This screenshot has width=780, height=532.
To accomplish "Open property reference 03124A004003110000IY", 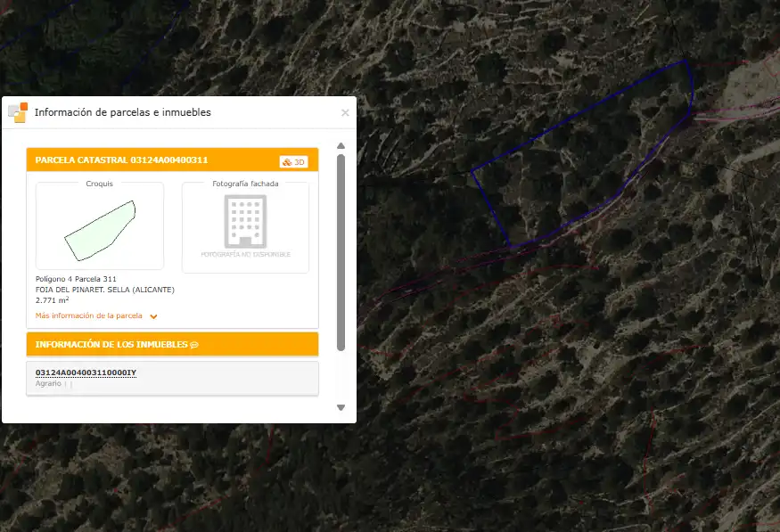I will click(86, 372).
